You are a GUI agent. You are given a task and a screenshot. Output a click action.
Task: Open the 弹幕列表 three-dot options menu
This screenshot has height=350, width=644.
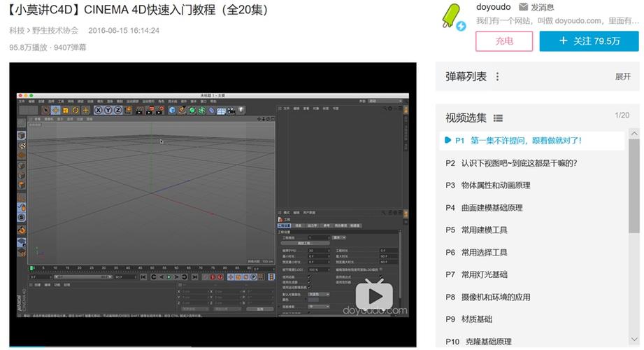498,77
